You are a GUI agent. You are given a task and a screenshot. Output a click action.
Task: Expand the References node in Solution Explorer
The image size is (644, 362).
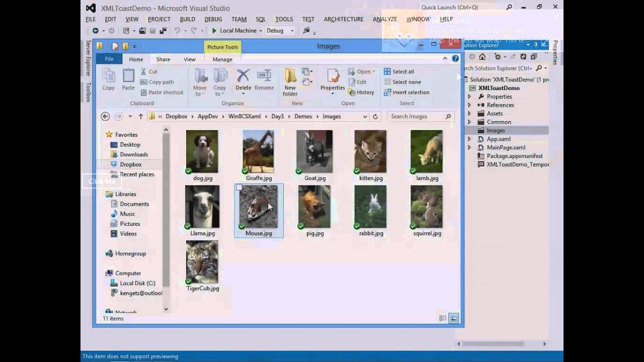click(x=469, y=105)
